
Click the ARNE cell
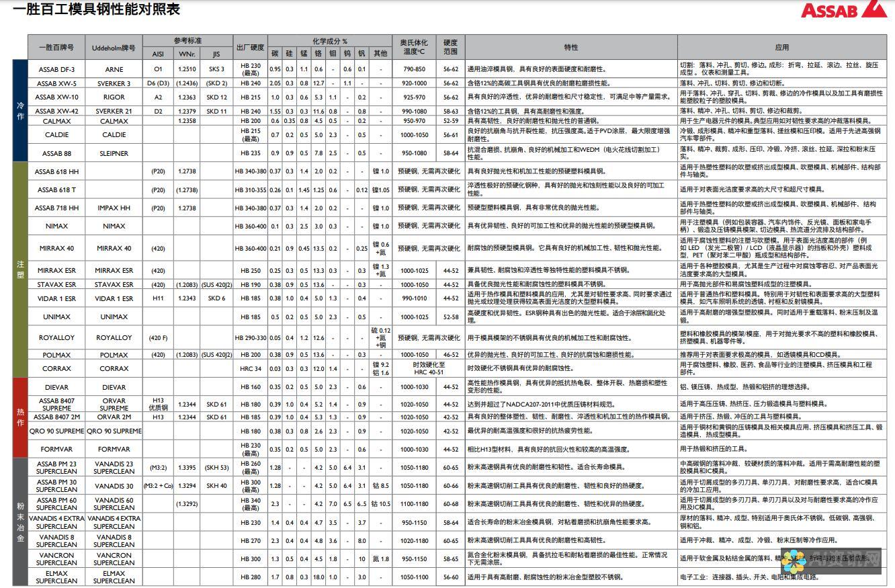click(x=114, y=69)
